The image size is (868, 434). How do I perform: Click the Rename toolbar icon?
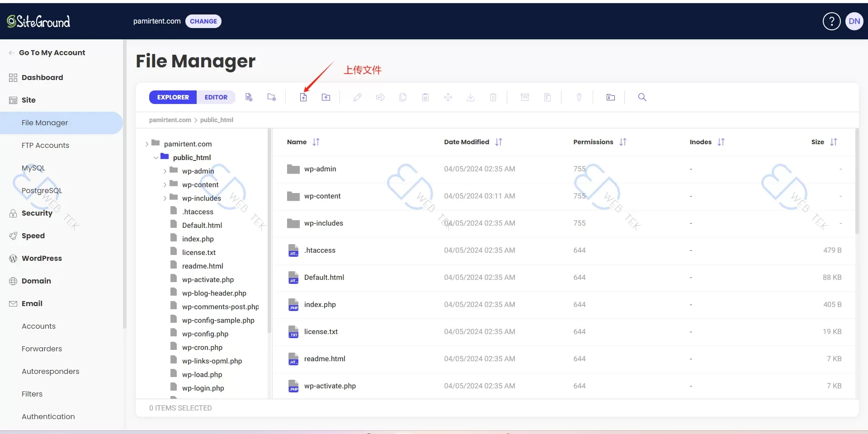[x=380, y=97]
